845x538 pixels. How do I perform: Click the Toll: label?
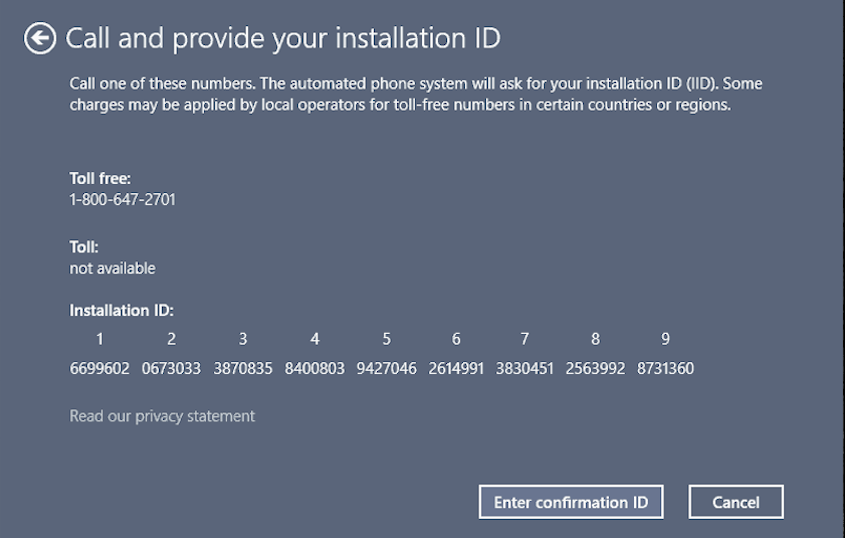click(x=84, y=247)
